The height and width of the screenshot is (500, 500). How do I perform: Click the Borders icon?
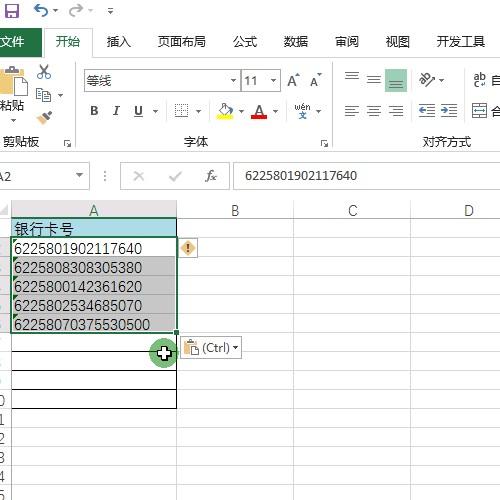click(182, 111)
